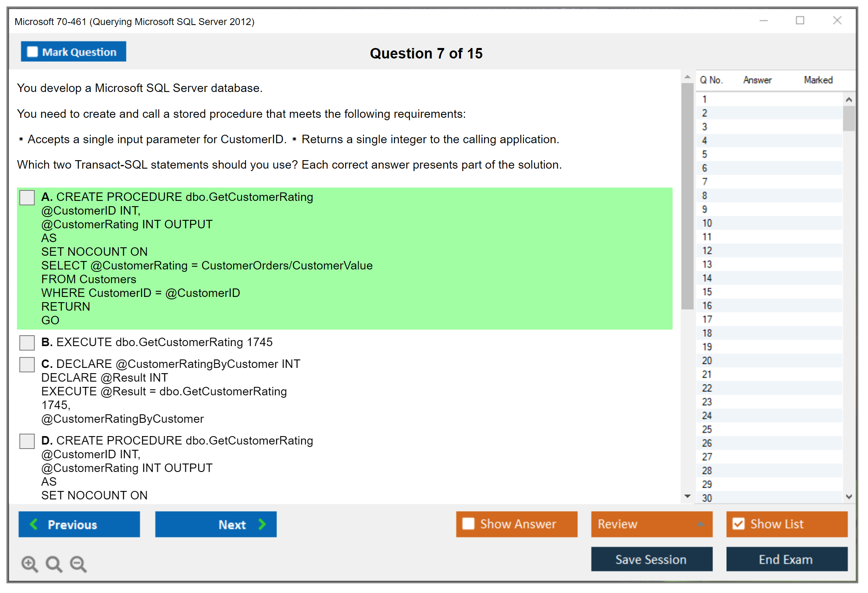Click the zoom out magnifier icon
This screenshot has height=593, width=868.
[78, 564]
